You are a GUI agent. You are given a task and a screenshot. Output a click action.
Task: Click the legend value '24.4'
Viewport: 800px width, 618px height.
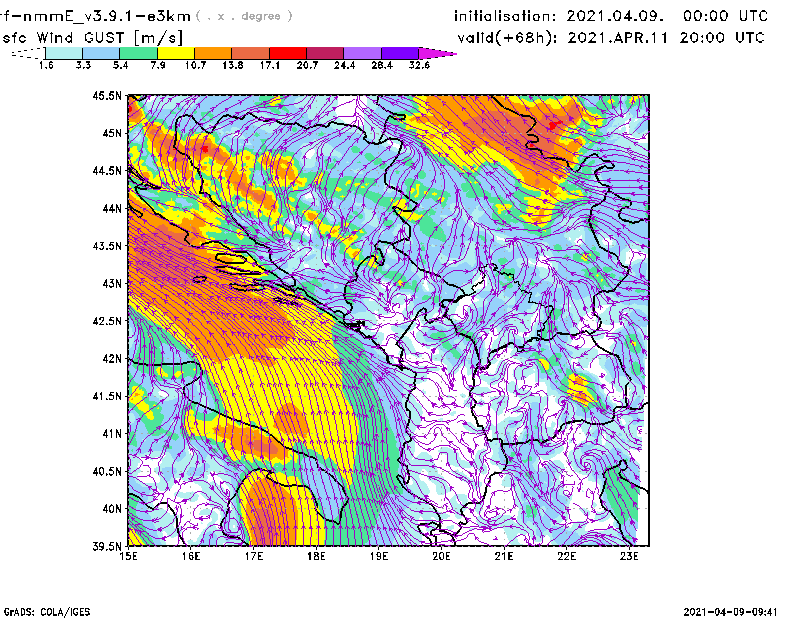tap(344, 65)
